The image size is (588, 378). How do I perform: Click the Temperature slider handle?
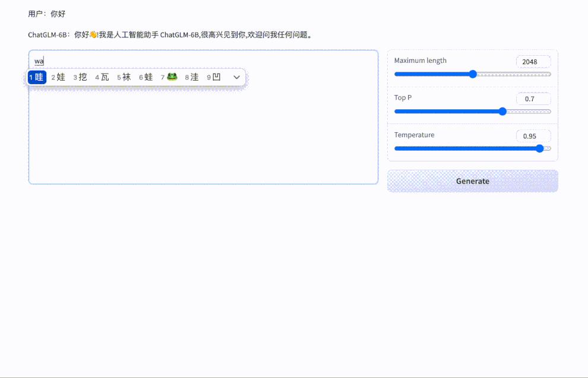coord(539,148)
